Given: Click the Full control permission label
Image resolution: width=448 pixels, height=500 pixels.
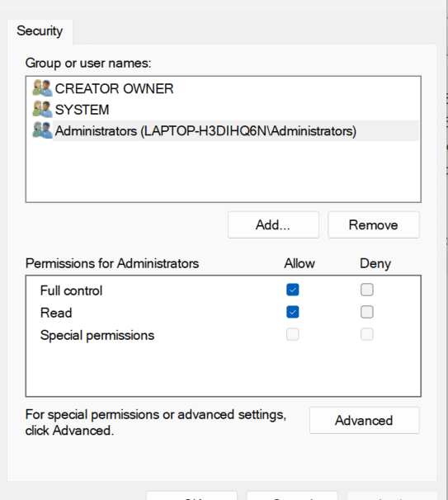Looking at the screenshot, I should [x=71, y=290].
